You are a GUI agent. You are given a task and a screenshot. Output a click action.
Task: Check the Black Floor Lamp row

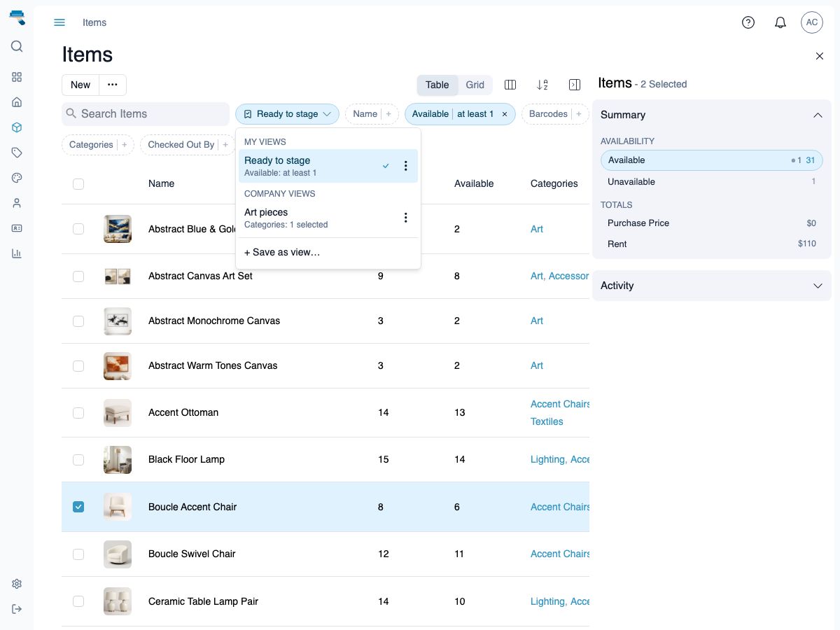coord(78,459)
